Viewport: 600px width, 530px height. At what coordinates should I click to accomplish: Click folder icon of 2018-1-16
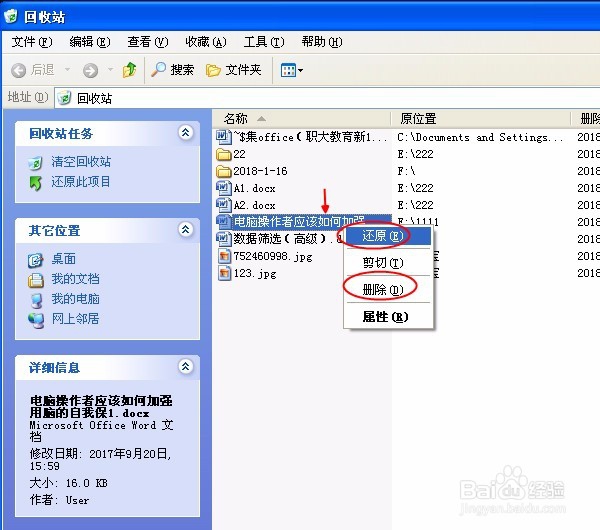224,171
